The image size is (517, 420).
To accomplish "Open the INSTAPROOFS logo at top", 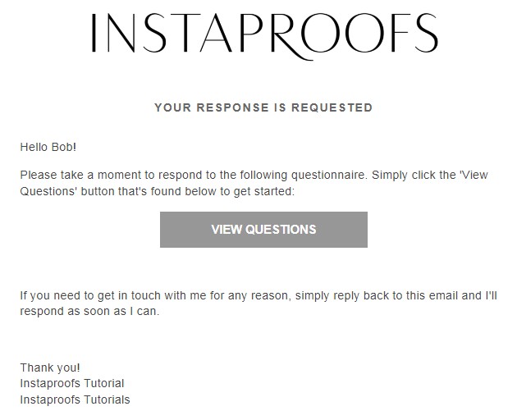I will click(264, 36).
